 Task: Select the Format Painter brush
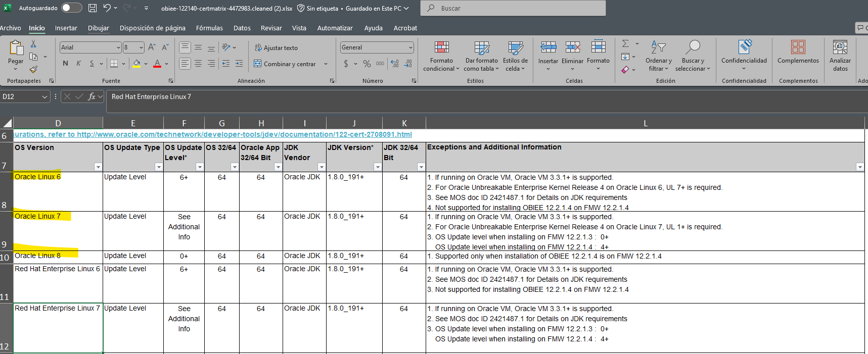(33, 69)
